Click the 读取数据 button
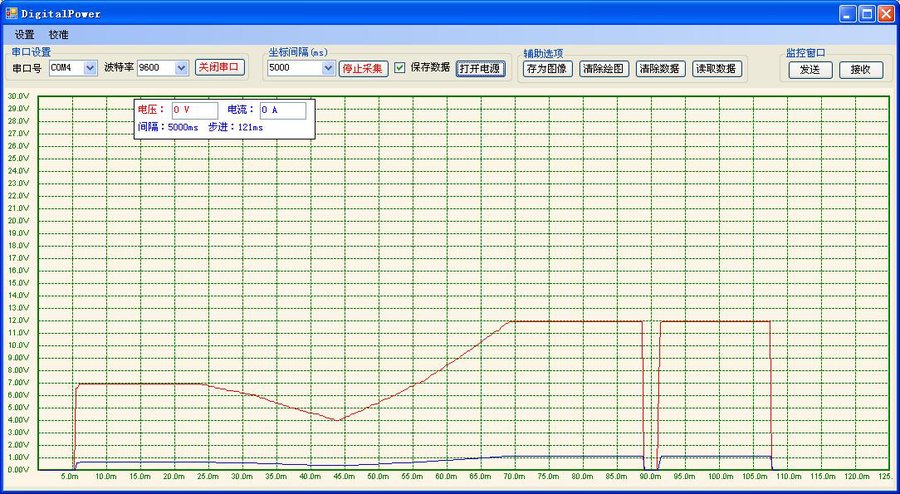The height and width of the screenshot is (494, 900). pos(717,69)
